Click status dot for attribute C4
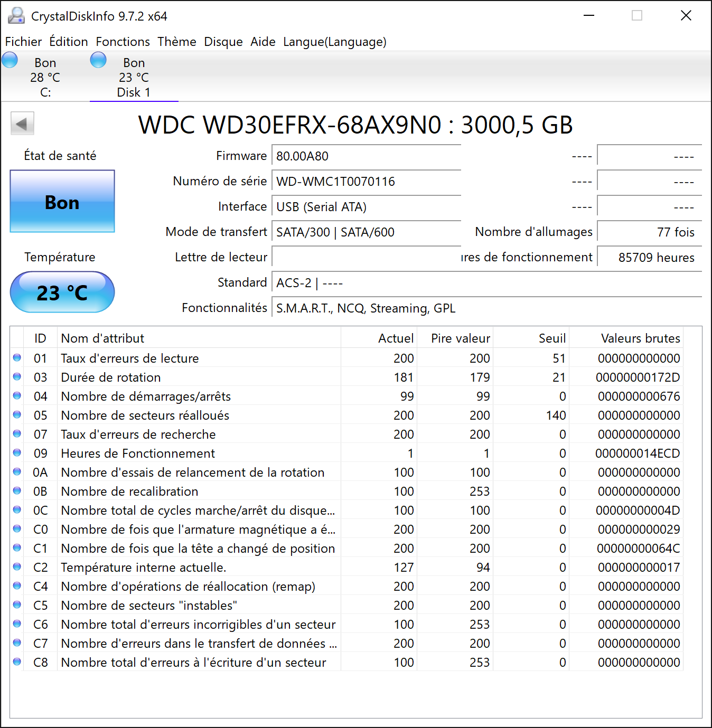712x728 pixels. (17, 586)
